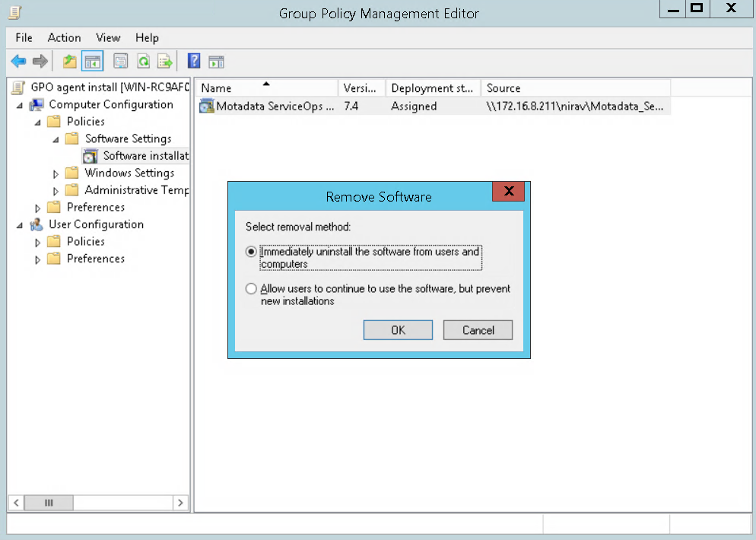Expand User Configuration's Preferences node

37,259
